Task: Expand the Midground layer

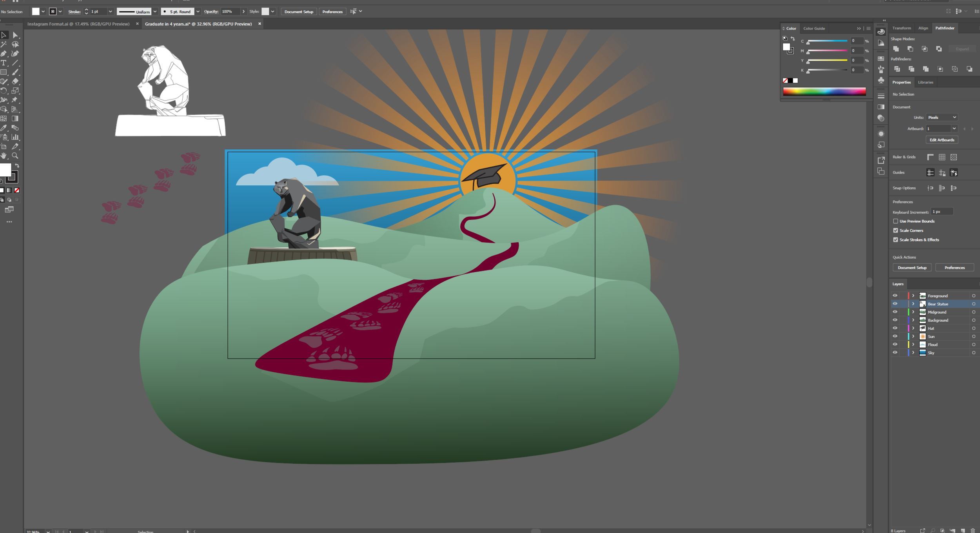Action: 913,312
